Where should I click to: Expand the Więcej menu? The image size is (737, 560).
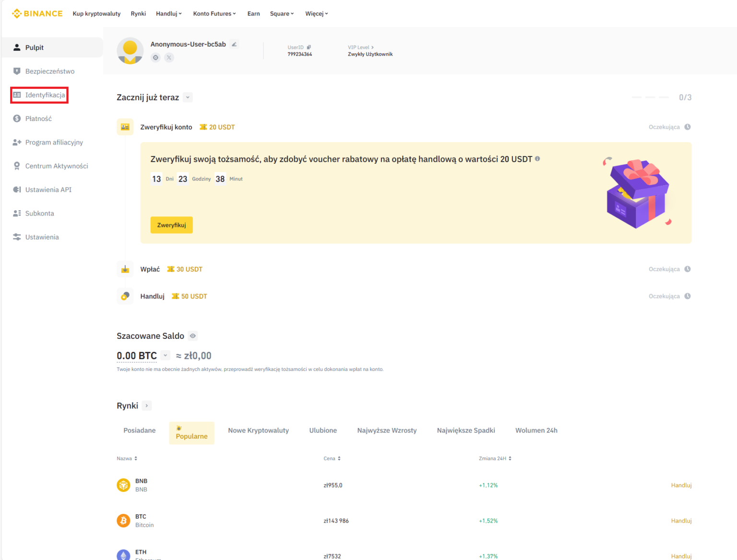[x=317, y=13]
